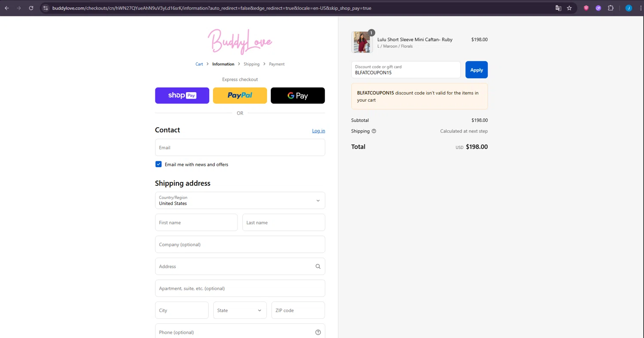
Task: Select the Payment breadcrumb step
Action: pos(277,64)
